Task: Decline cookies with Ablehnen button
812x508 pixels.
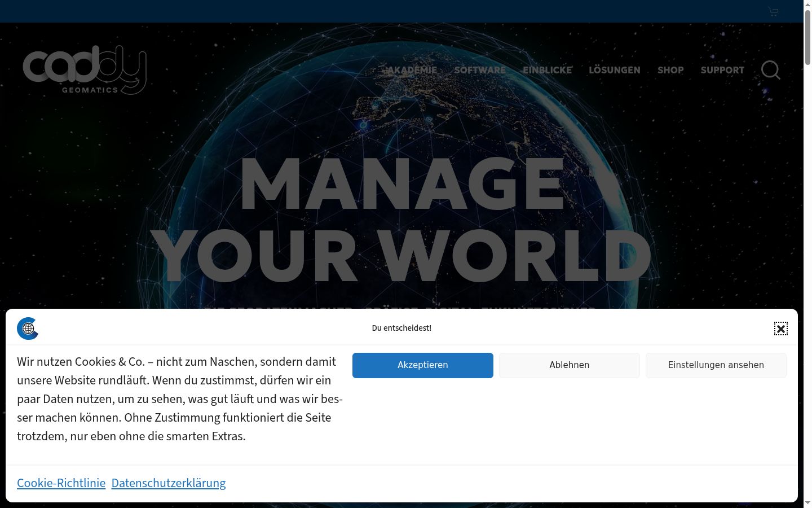Action: point(570,365)
